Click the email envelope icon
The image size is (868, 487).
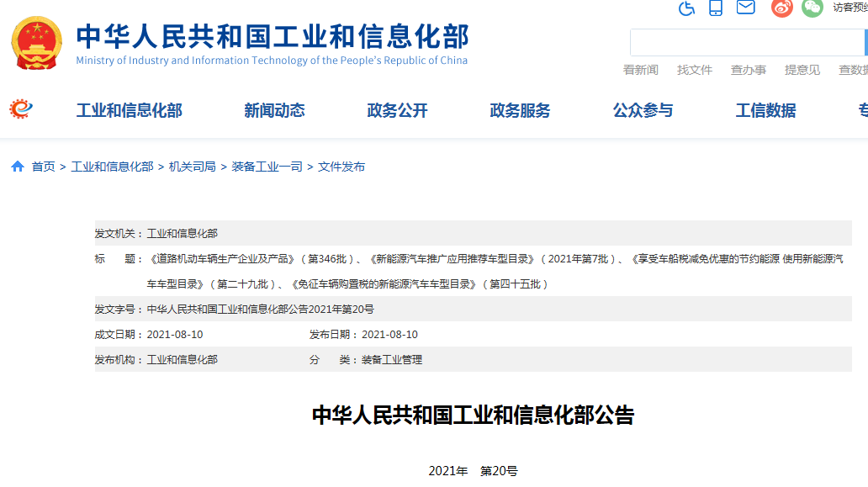pyautogui.click(x=746, y=7)
